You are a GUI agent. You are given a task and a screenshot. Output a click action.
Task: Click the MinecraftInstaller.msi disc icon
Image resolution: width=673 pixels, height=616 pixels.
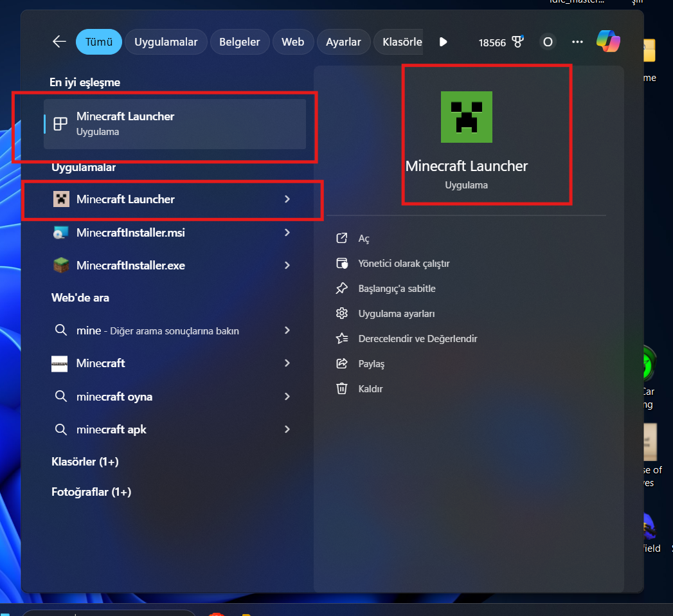pos(61,233)
